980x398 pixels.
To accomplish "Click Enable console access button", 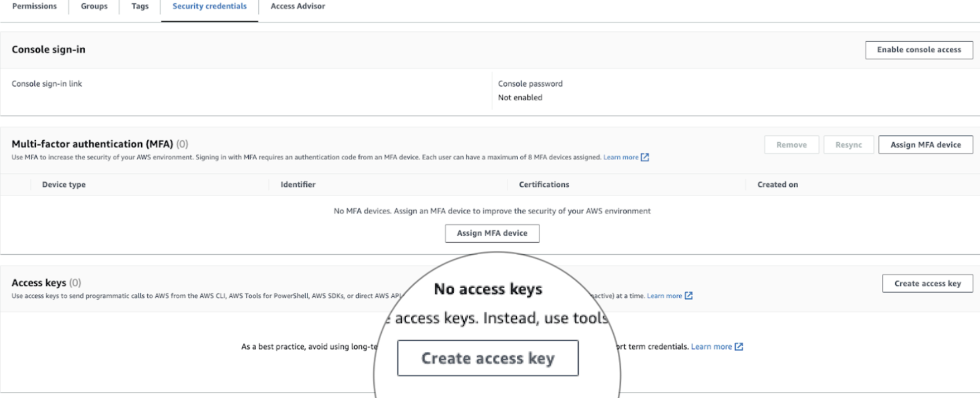I will pos(919,50).
